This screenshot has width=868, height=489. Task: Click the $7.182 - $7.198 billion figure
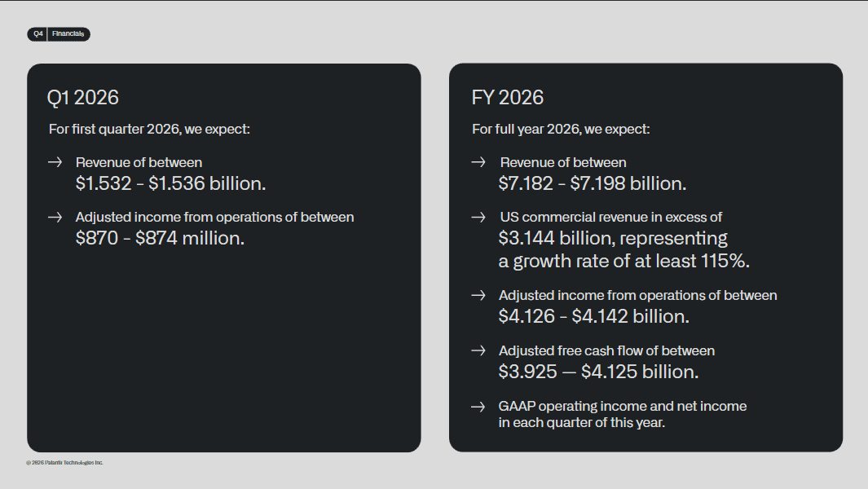coord(593,183)
